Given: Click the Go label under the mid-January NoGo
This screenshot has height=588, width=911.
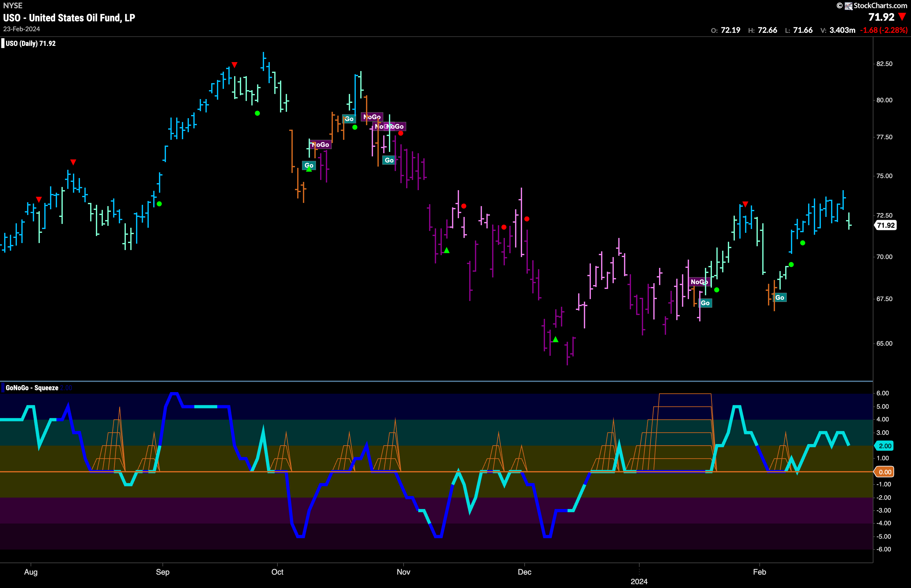Looking at the screenshot, I should pos(705,303).
